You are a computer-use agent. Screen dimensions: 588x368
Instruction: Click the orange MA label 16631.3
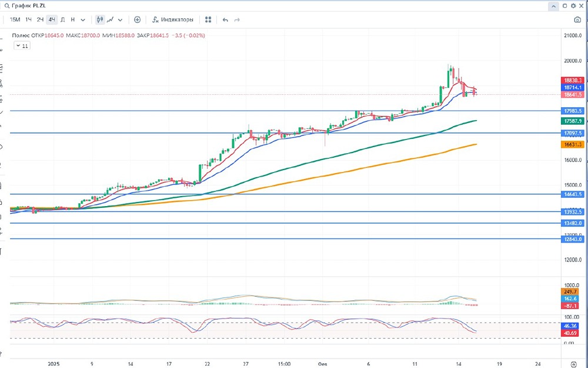coord(573,144)
